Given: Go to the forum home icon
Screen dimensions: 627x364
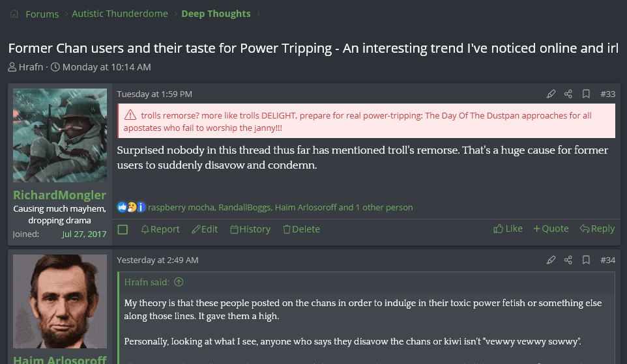Looking at the screenshot, I should [x=14, y=14].
